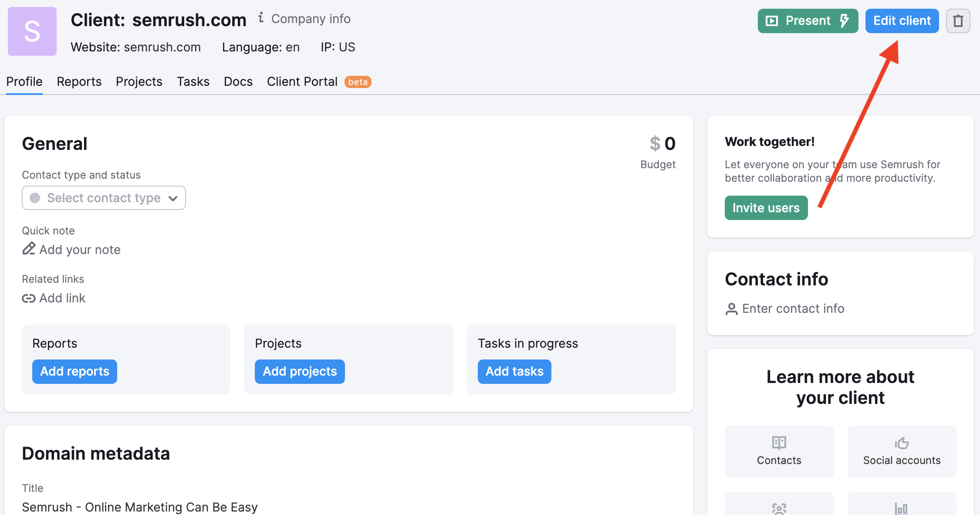Click the Social accounts card
980x515 pixels.
click(902, 452)
